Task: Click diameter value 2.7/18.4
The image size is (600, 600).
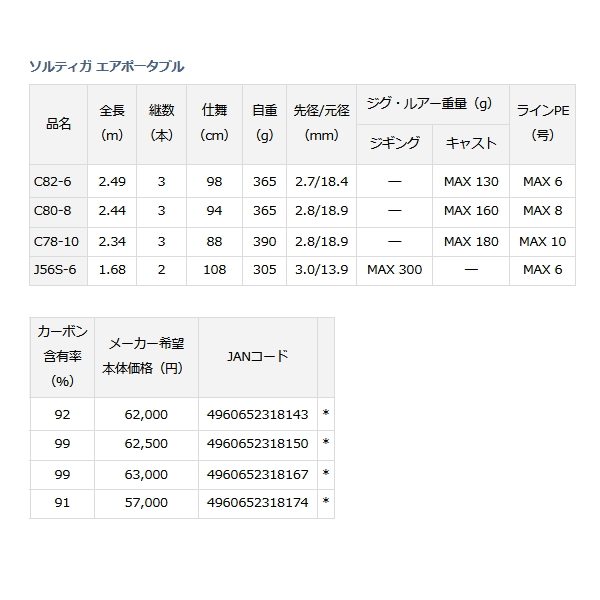Action: pos(321,181)
